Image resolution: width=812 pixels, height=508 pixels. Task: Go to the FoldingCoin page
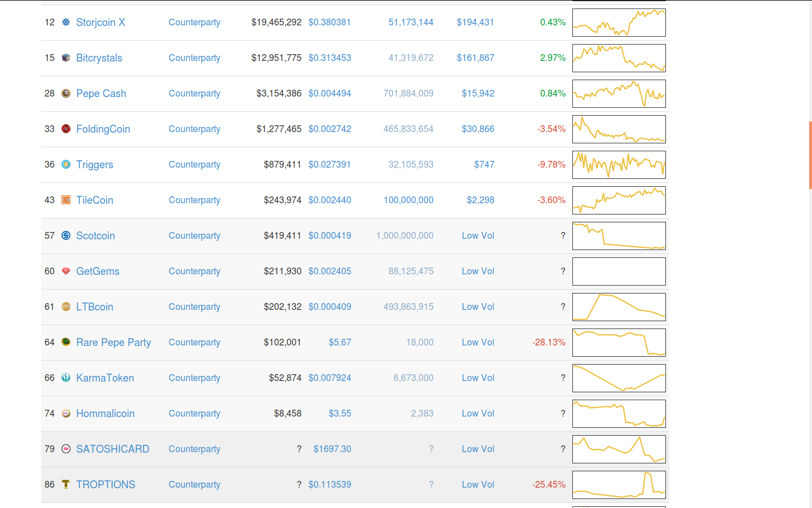pyautogui.click(x=103, y=129)
